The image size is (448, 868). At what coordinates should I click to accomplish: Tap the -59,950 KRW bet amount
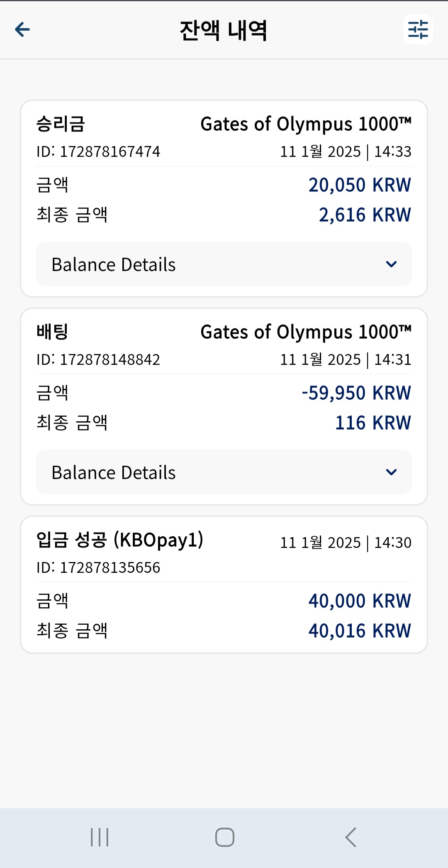[x=356, y=393]
